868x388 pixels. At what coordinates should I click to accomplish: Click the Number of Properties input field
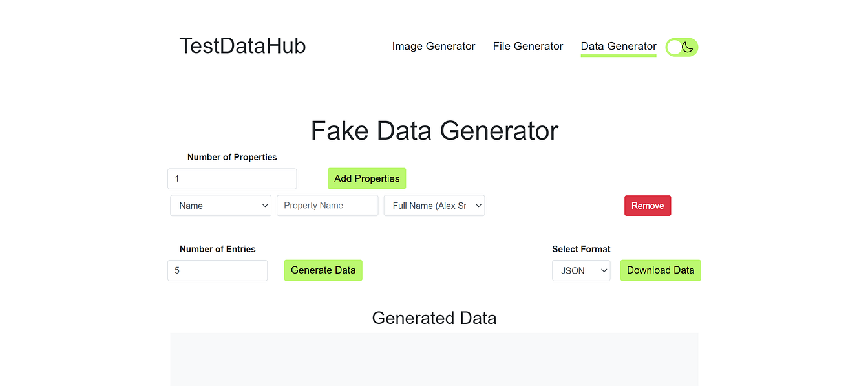[231, 178]
